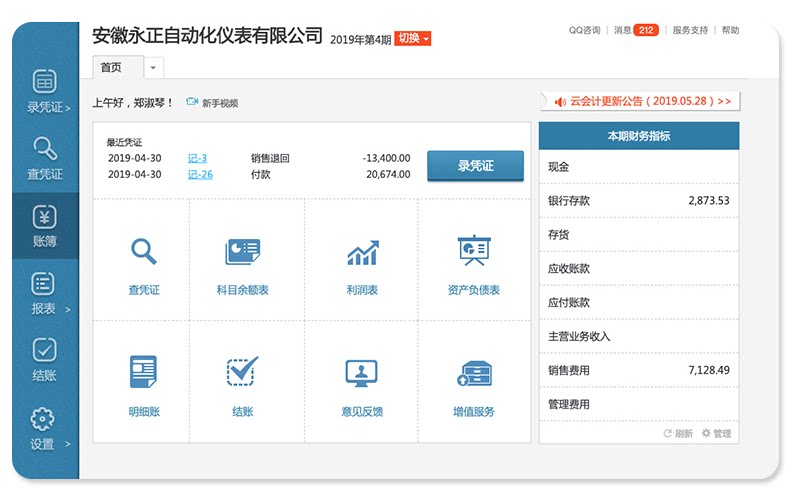Click 应收账款 indicator row
The height and width of the screenshot is (495, 792).
639,268
